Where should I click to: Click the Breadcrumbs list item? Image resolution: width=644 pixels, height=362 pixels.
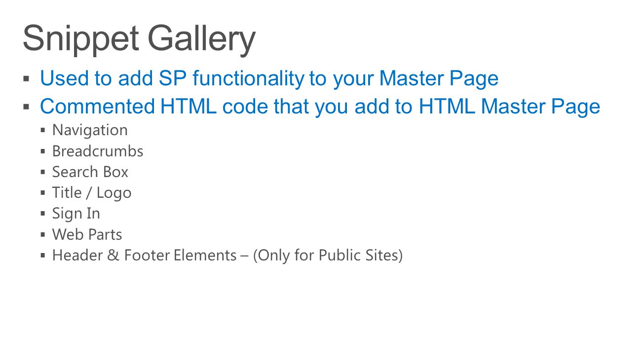tap(98, 151)
